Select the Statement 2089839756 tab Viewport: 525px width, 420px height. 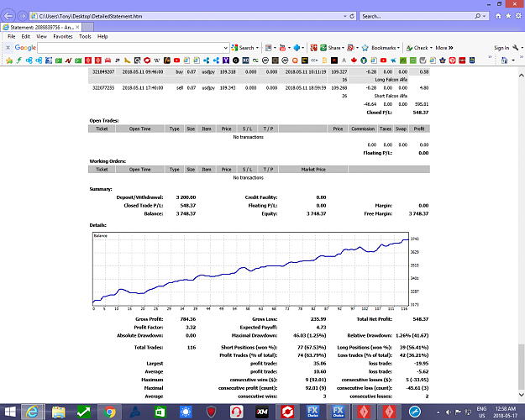41,27
